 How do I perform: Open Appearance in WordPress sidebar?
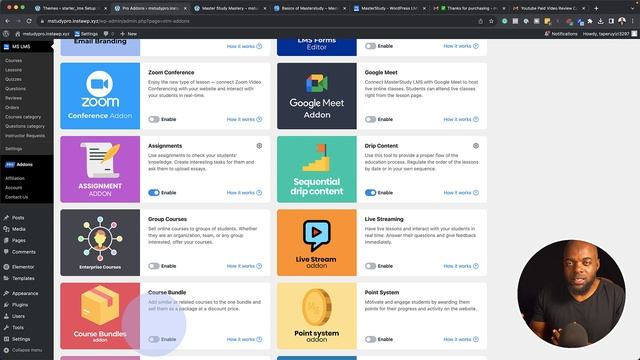tap(25, 293)
